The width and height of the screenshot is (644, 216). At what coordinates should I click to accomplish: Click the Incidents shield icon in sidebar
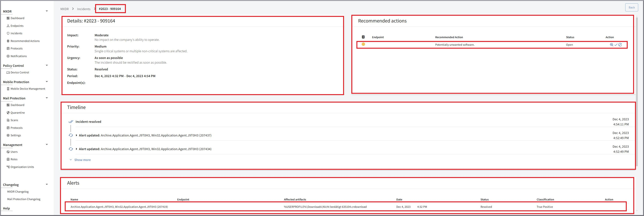8,34
